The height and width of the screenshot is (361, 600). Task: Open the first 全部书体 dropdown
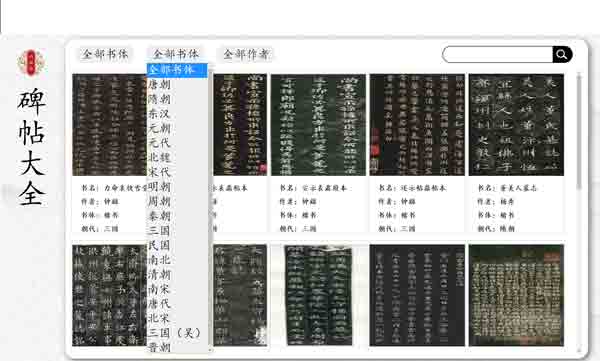105,54
